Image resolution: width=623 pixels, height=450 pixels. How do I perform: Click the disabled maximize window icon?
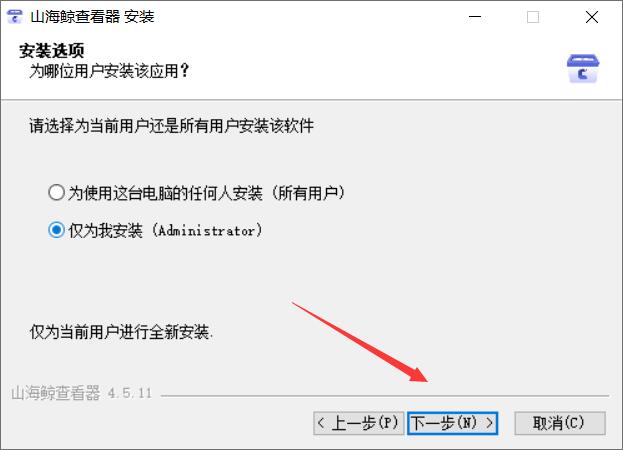(533, 17)
